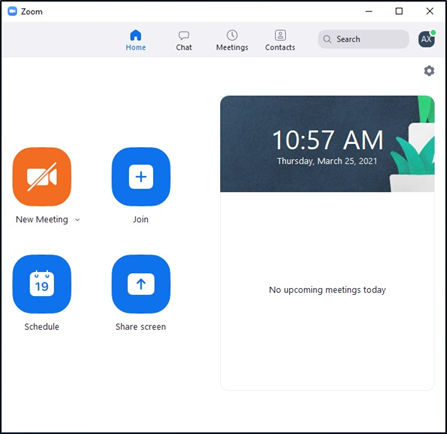This screenshot has height=434, width=447.
Task: Click the 10:57 AM clock banner
Action: pos(327,144)
